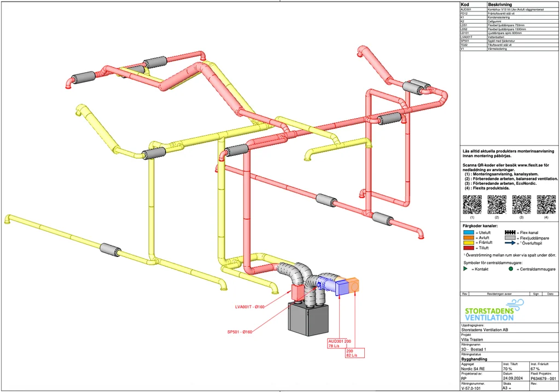Viewport: 560px width, 392px height.
Task: Click 'Symboler för centraldammsugare:' heading
Action: pos(493,263)
